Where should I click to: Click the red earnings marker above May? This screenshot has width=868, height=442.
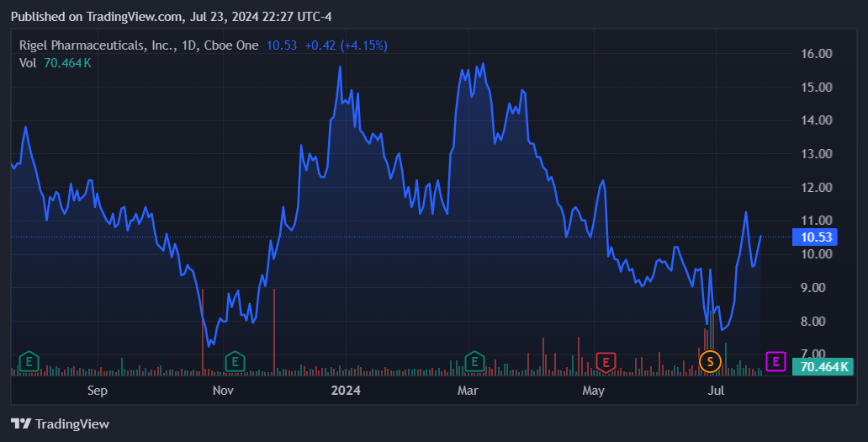pos(606,363)
